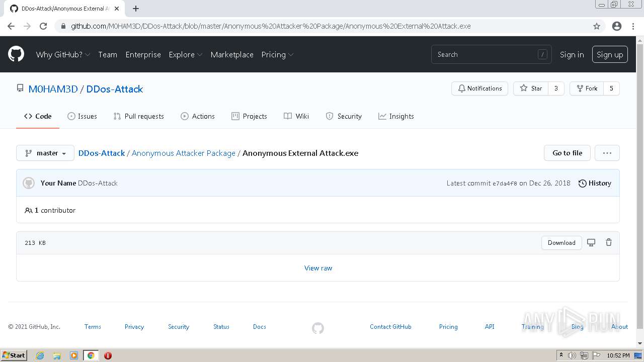The image size is (644, 362).
Task: View commit History for this file
Action: [595, 183]
